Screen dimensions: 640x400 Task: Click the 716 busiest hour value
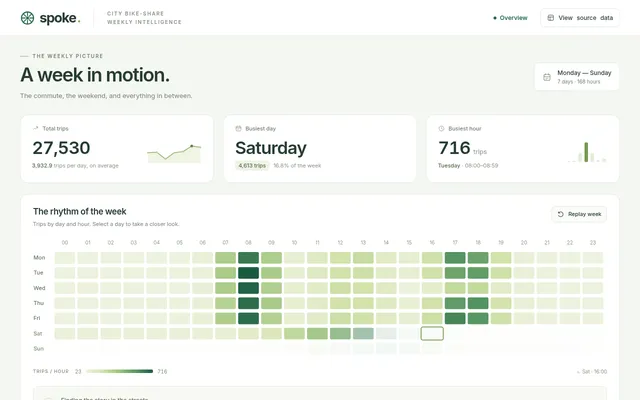click(x=454, y=148)
